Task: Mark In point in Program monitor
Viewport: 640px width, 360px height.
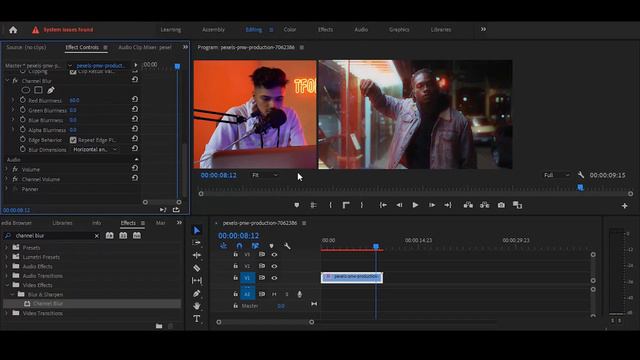Action: [x=330, y=205]
